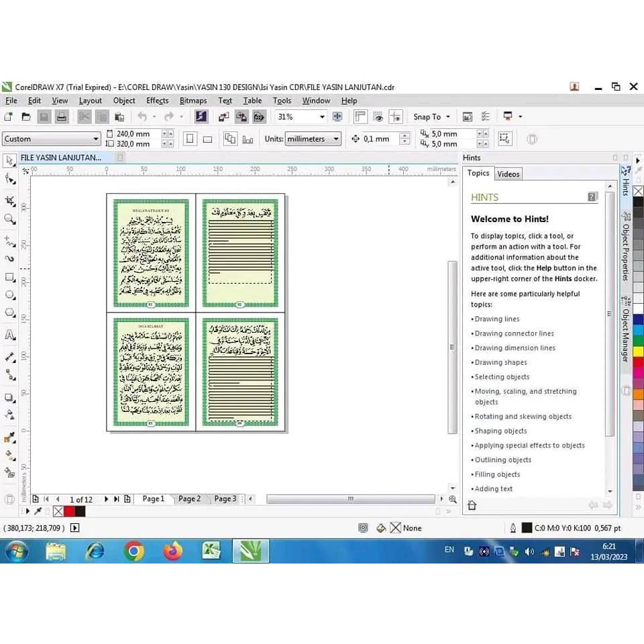Choose the Ellipse tool
The width and height of the screenshot is (644, 644).
pos(9,295)
